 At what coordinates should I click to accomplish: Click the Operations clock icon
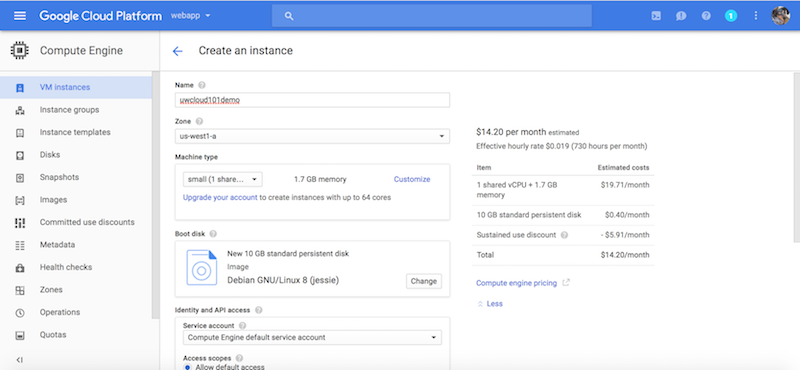(20, 312)
